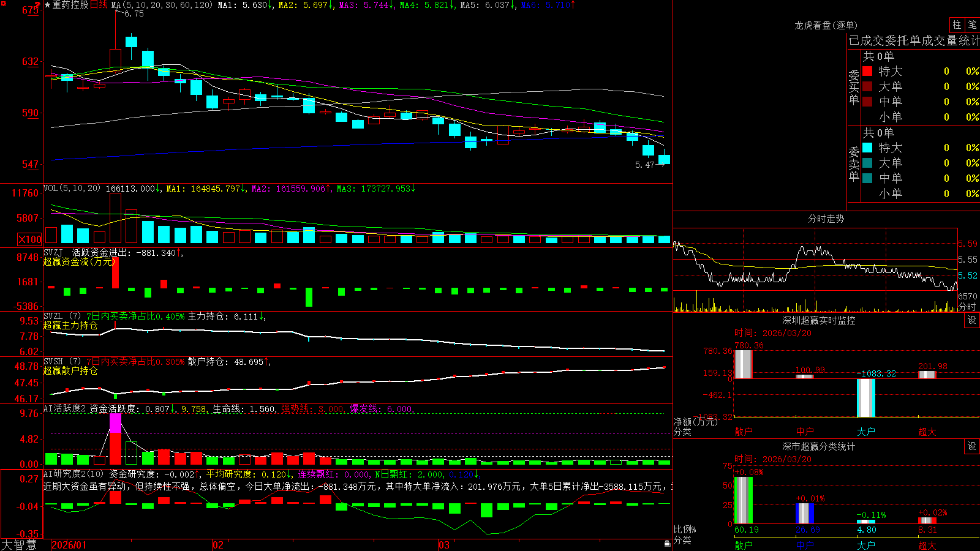
Task: Click the 散户 bar in 深圳超赢实时监控 chart
Action: point(743,364)
